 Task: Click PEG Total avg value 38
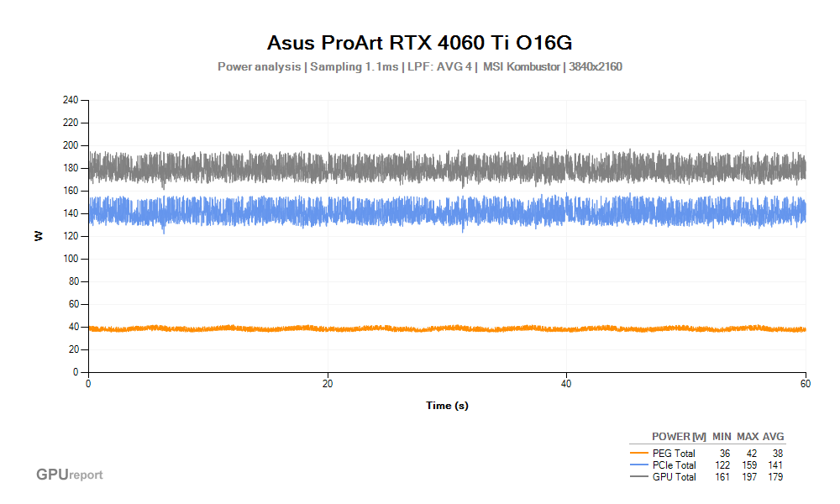pos(777,454)
